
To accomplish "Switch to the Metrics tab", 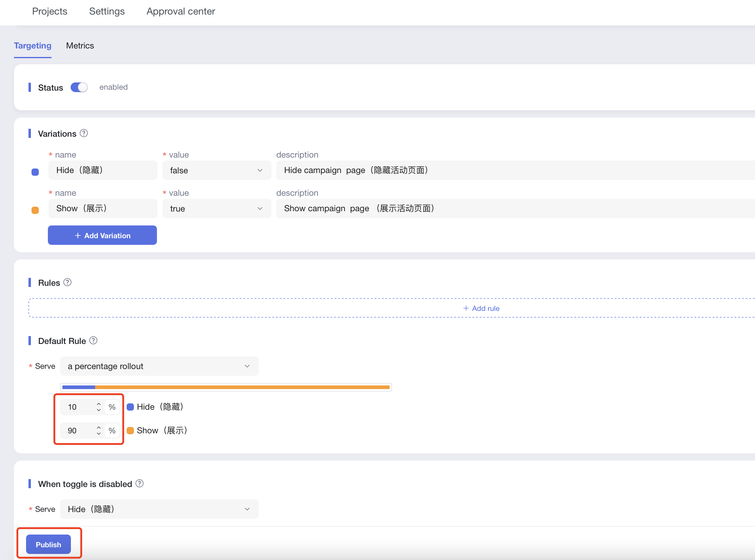I will click(80, 45).
